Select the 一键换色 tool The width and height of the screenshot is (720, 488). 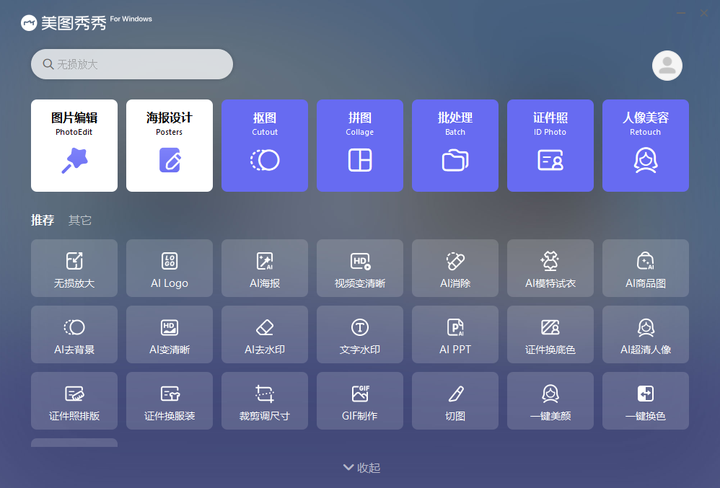pyautogui.click(x=646, y=401)
